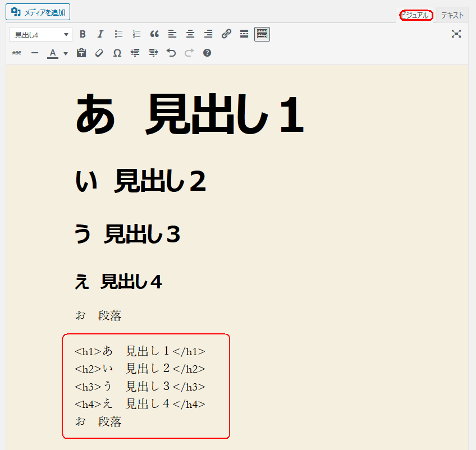Screen dimensions: 476x450
Task: Toggle the second toolbar row
Action: (262, 34)
